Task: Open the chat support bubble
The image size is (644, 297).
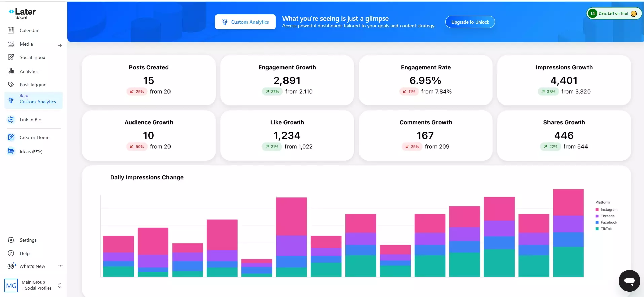Action: pos(629,281)
